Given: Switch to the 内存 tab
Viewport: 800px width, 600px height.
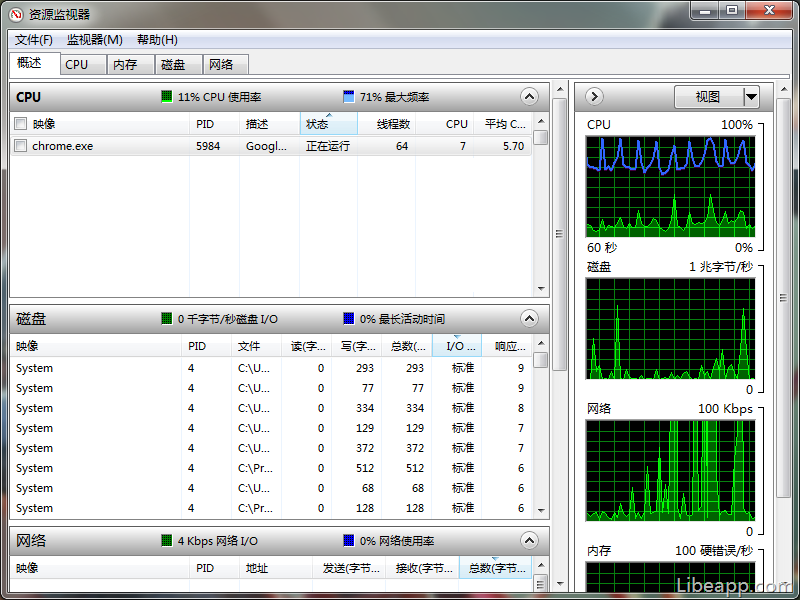Looking at the screenshot, I should click(x=130, y=65).
